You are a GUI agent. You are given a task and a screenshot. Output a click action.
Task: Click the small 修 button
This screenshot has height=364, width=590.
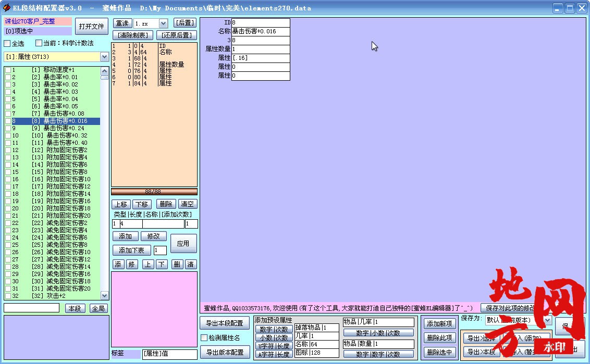click(132, 265)
